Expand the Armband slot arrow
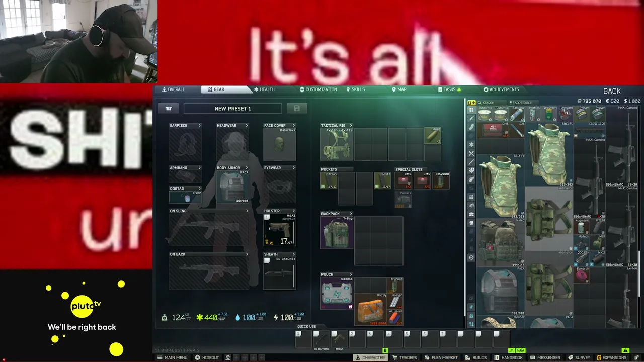 click(x=199, y=168)
